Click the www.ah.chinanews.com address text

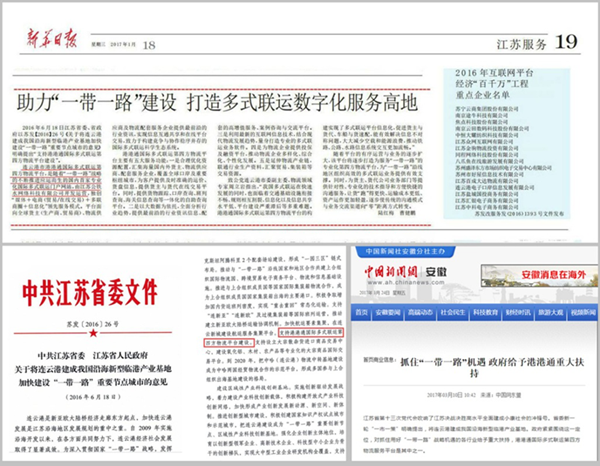click(406, 282)
